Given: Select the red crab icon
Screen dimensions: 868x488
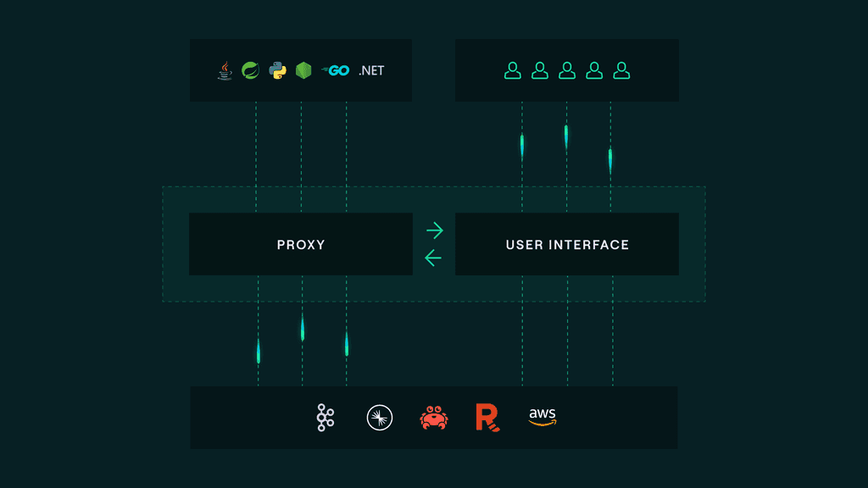Looking at the screenshot, I should 434,417.
